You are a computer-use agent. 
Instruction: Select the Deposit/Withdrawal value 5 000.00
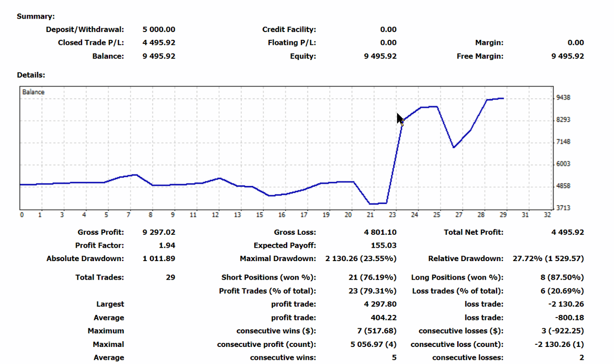coord(158,29)
